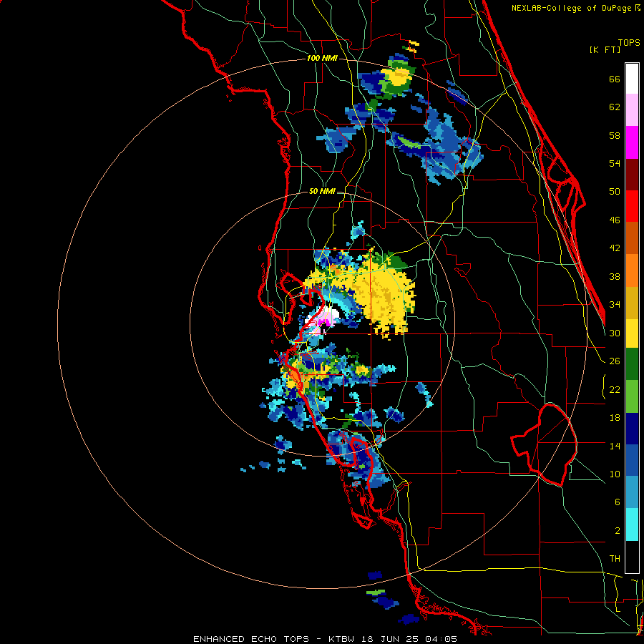Select the dark red legend swatch
The height and width of the screenshot is (644, 644).
pyautogui.click(x=632, y=174)
